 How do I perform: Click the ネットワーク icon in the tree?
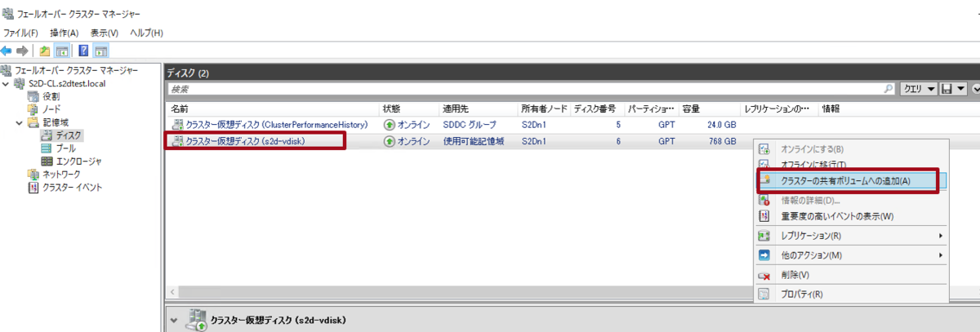coord(33,175)
